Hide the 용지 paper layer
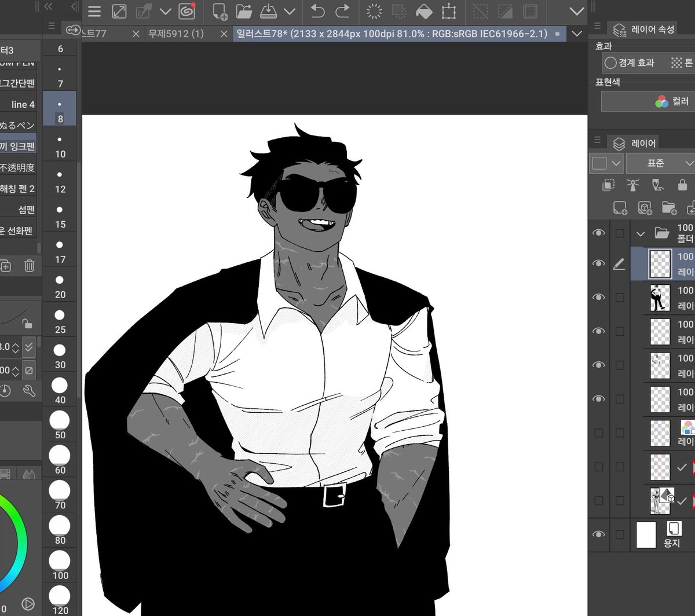Image resolution: width=695 pixels, height=616 pixels. pyautogui.click(x=599, y=534)
